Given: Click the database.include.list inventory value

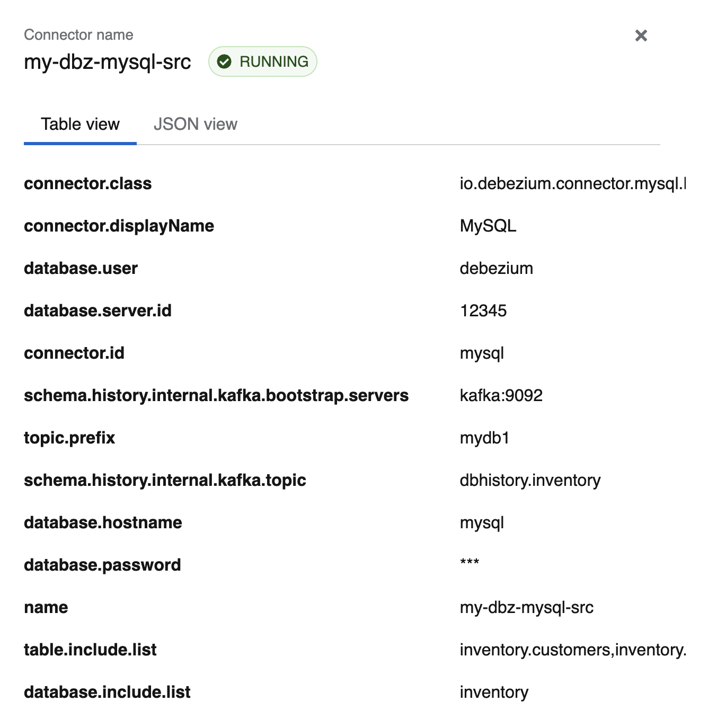Looking at the screenshot, I should point(494,693).
